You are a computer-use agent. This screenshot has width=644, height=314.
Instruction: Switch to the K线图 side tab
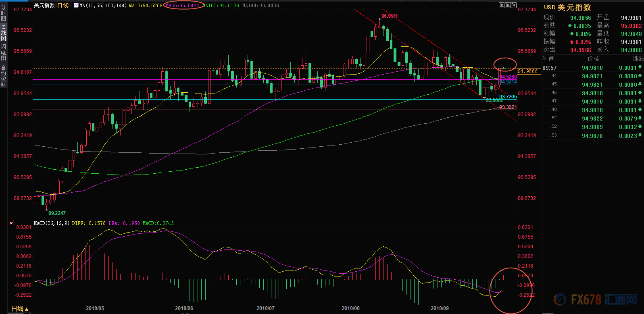[x=4, y=33]
